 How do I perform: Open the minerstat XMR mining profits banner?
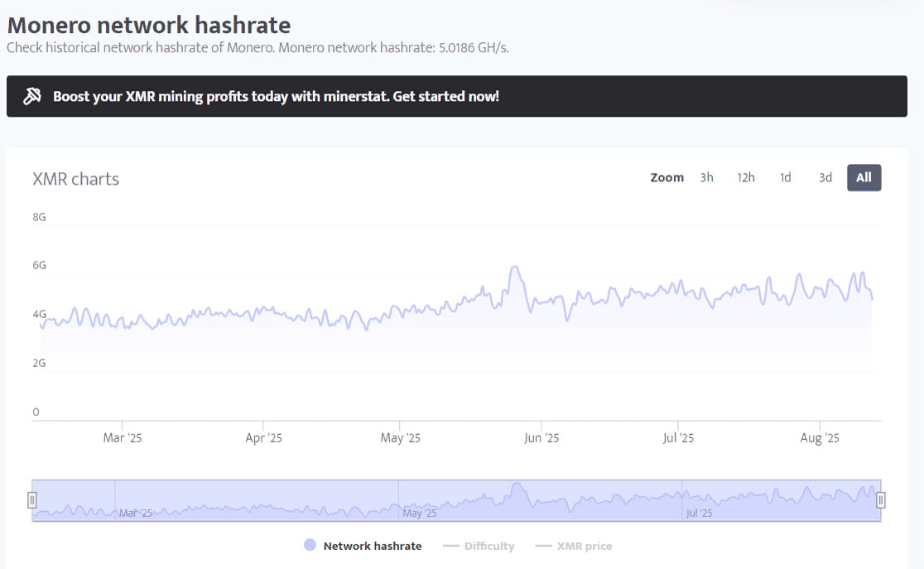click(x=457, y=96)
